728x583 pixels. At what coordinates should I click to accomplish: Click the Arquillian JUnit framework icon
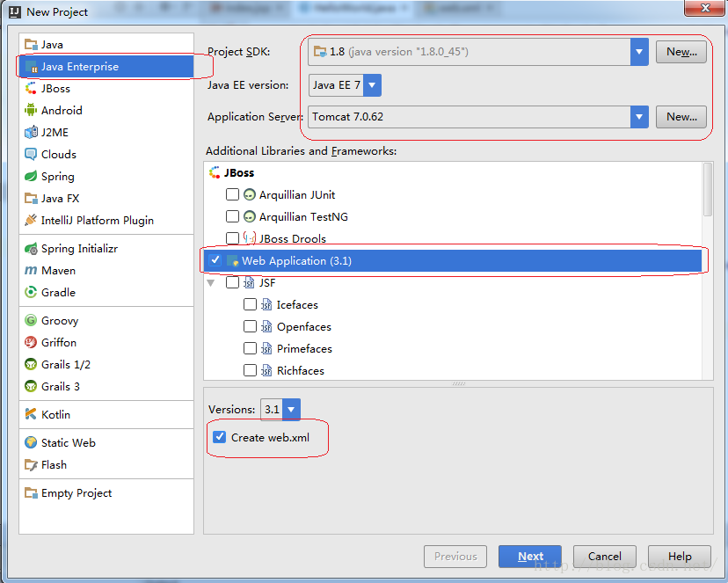[x=250, y=194]
